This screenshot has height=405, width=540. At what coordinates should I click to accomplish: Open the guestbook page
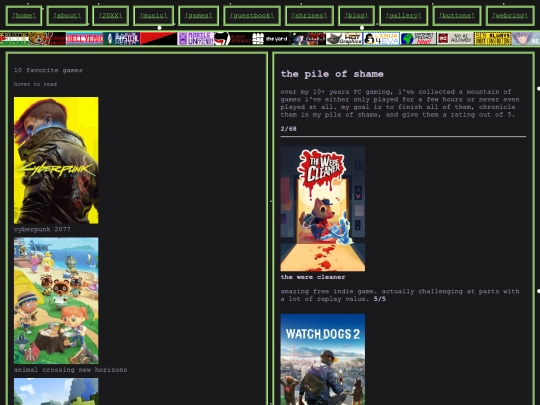[252, 16]
